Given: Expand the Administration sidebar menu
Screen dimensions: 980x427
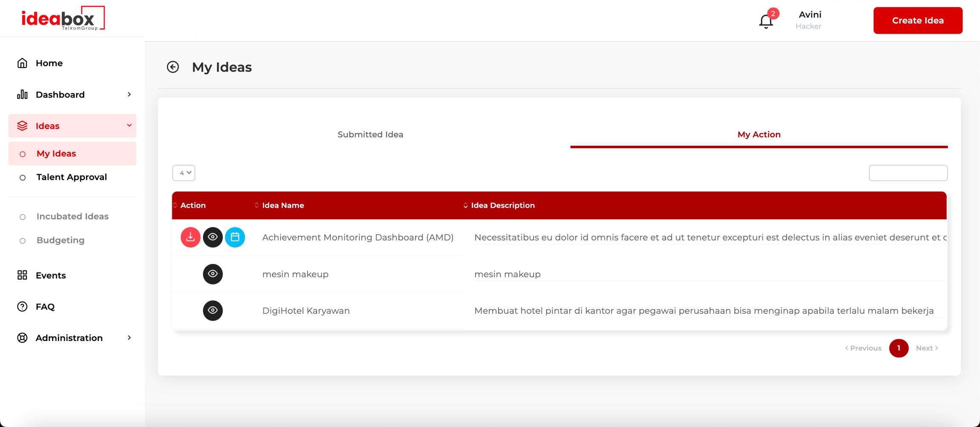Looking at the screenshot, I should [x=72, y=338].
